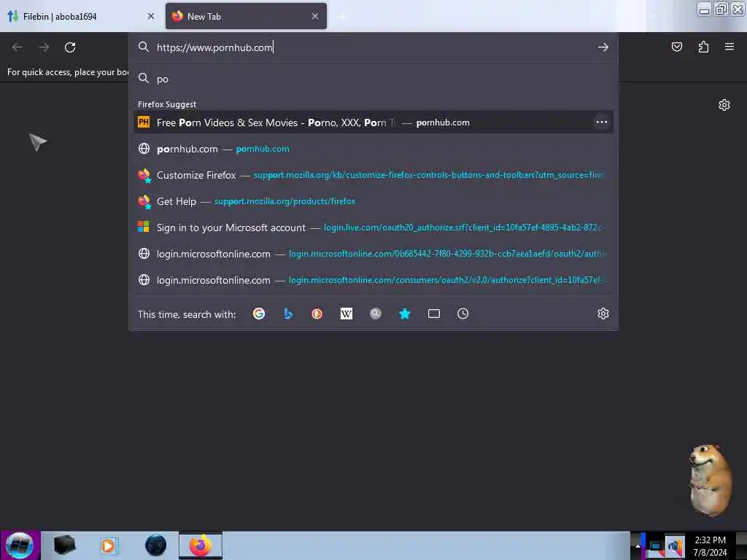This screenshot has height=560, width=747.
Task: Show hidden system tray icons arrow
Action: click(638, 546)
